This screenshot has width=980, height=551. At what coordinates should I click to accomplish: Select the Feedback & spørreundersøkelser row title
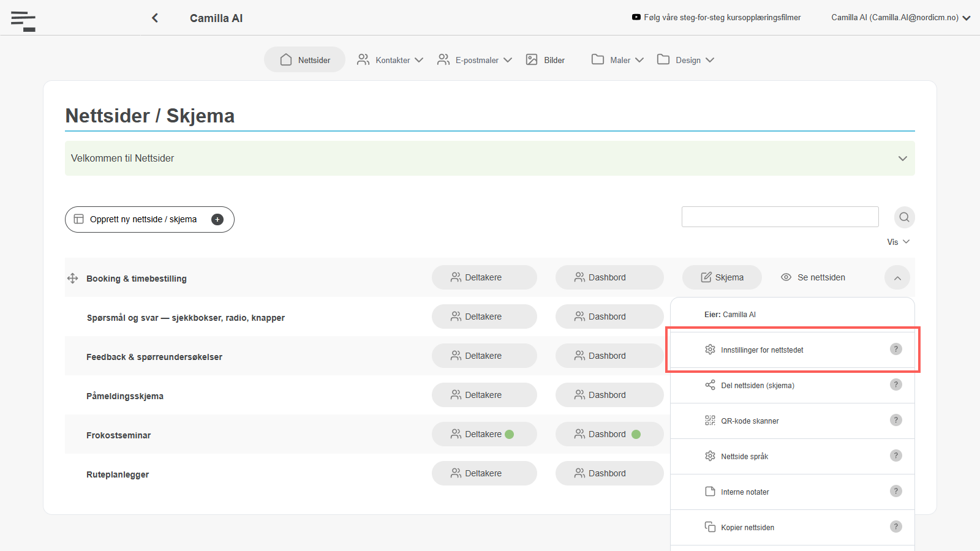pyautogui.click(x=154, y=357)
